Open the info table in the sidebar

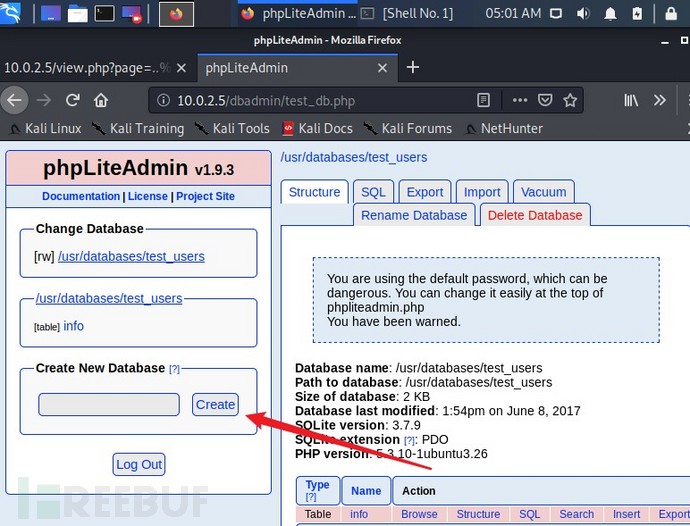pos(73,326)
